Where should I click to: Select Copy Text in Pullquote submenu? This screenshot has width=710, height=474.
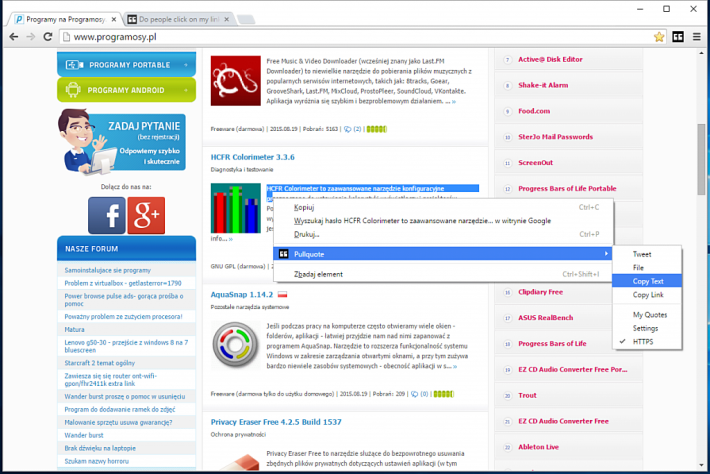point(647,281)
